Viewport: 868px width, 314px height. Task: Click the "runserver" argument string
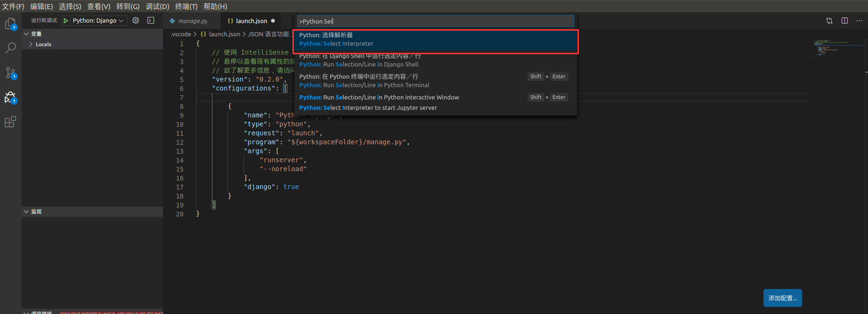tap(281, 160)
